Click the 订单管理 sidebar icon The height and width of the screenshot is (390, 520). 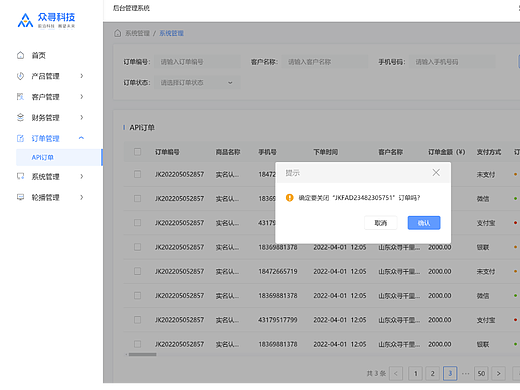pyautogui.click(x=20, y=138)
